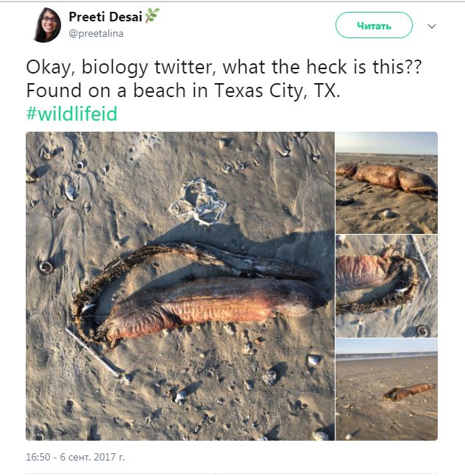Open the top right creature close-up thumbnail
465x476 pixels.
pos(386,182)
